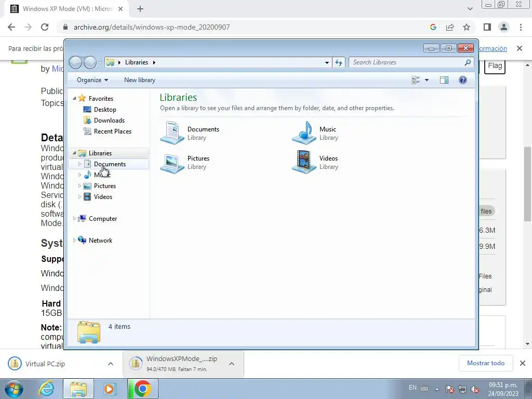
Task: Click the Chrome taskbar icon
Action: pyautogui.click(x=142, y=389)
